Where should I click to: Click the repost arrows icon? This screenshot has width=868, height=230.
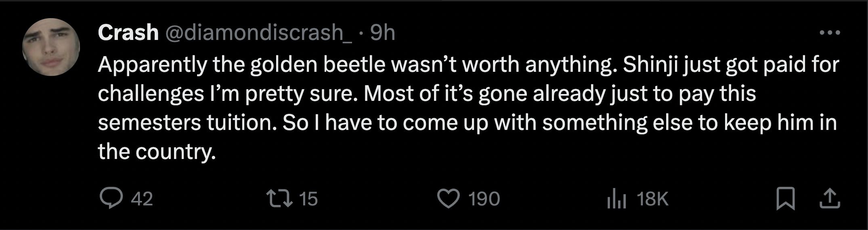click(279, 199)
